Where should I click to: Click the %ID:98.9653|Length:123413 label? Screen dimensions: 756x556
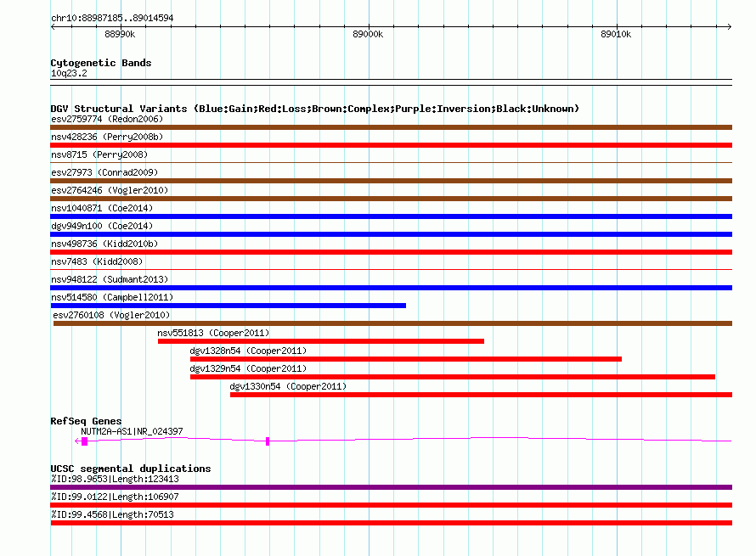click(x=115, y=479)
